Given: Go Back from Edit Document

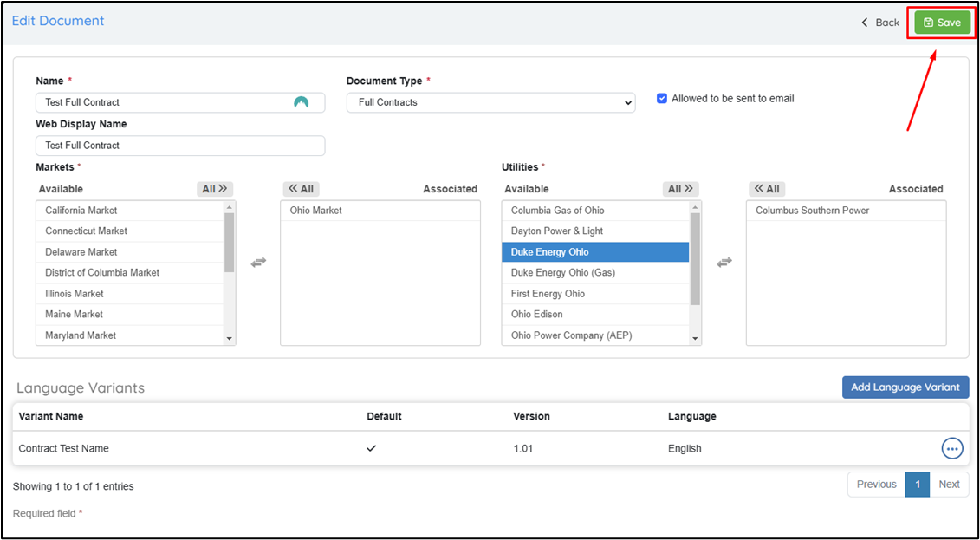Looking at the screenshot, I should coord(880,23).
